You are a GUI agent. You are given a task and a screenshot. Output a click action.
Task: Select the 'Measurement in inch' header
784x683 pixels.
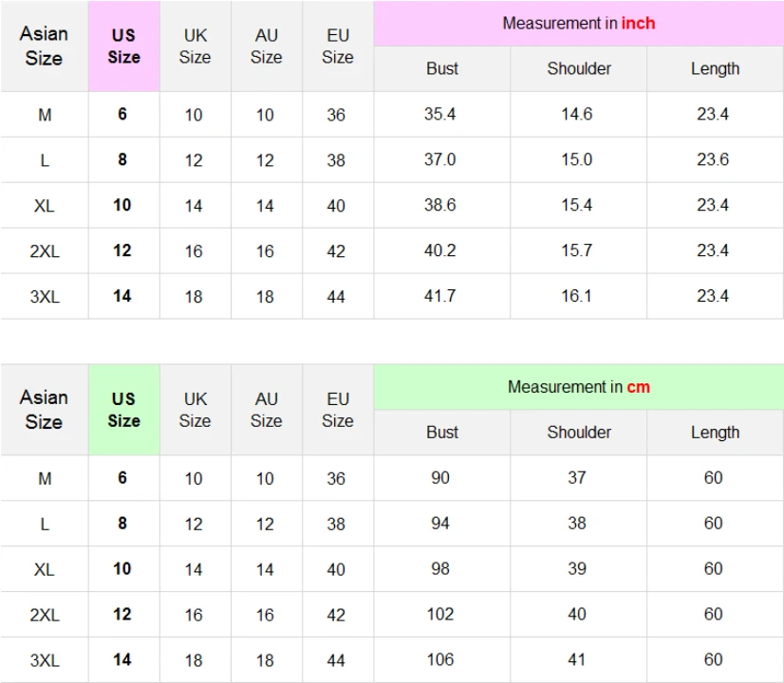578,24
